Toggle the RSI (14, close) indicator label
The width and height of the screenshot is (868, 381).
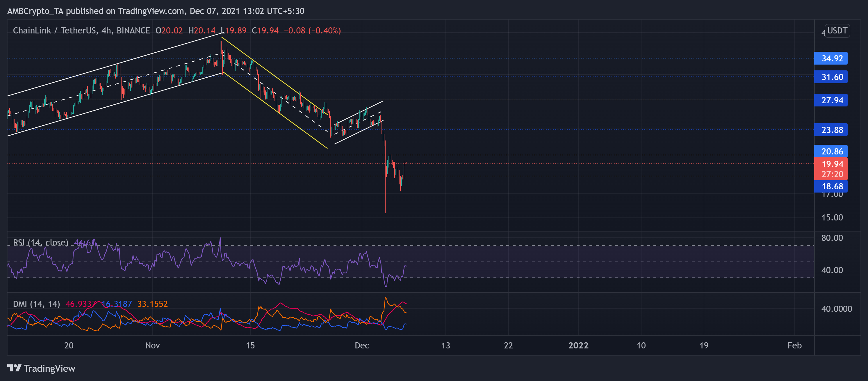[40, 242]
